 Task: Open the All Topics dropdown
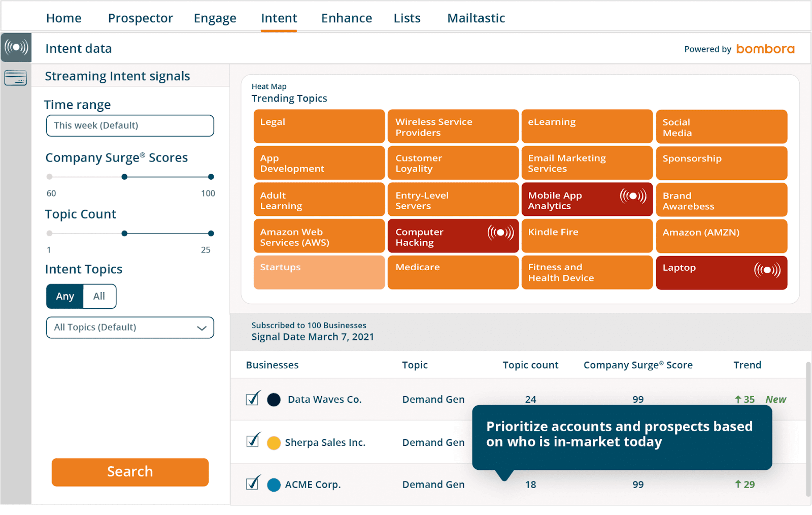click(129, 328)
